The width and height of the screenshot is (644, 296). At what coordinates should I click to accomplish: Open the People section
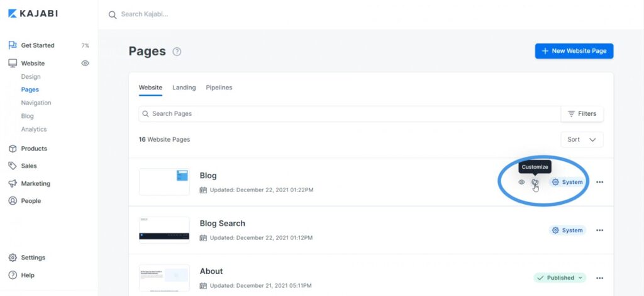pos(31,201)
